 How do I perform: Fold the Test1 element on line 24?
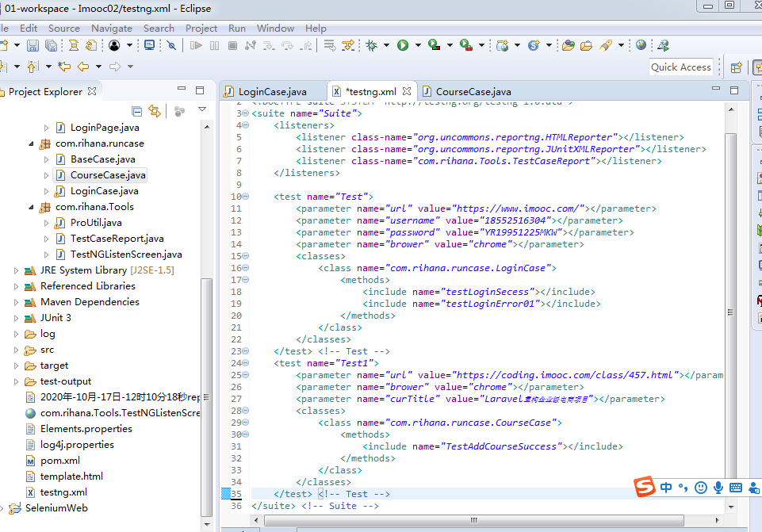coord(246,363)
